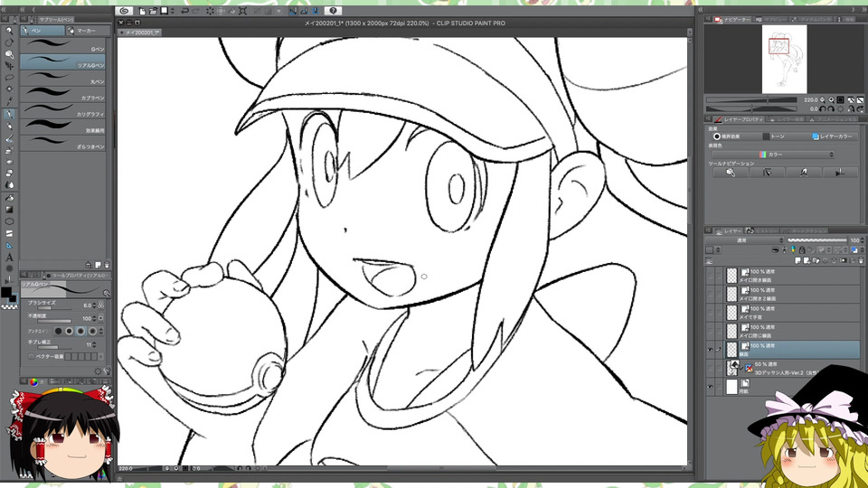Click the Navigator canvas thumbnail

(x=785, y=60)
